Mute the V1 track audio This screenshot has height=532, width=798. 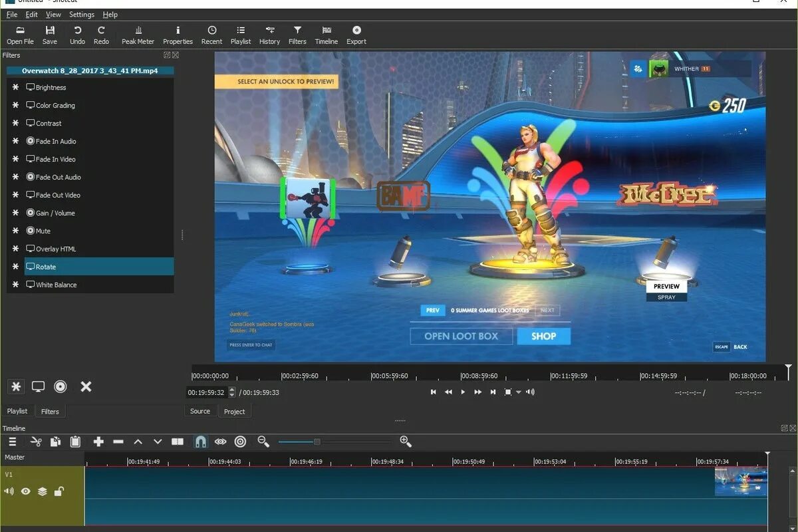pyautogui.click(x=9, y=491)
